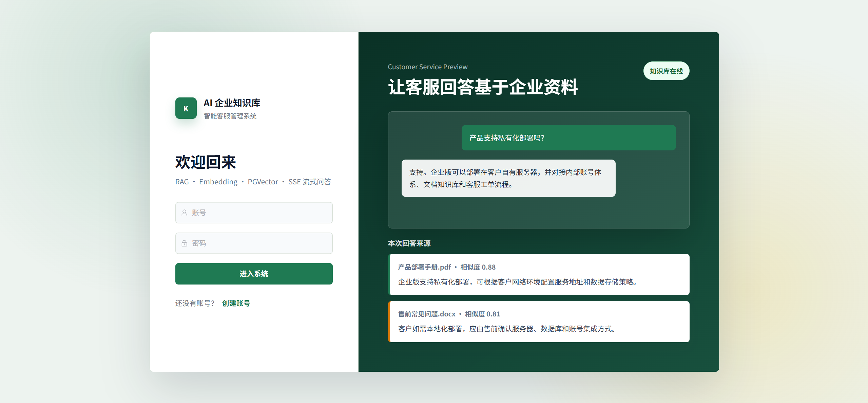Click the 企业版支持私有化部署 description text
Viewport: 868px width, 403px height.
point(517,282)
